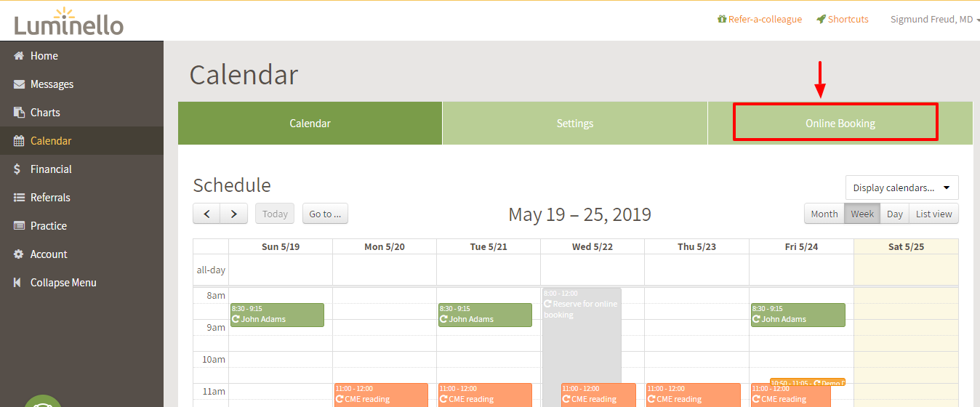
Task: Open CME reading event on Tue 5/21
Action: 485,395
